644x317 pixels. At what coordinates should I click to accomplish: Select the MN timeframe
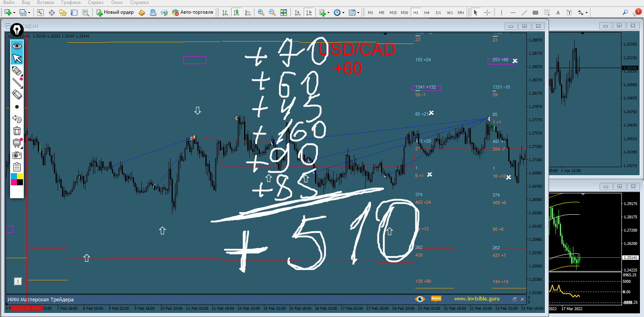click(x=461, y=12)
